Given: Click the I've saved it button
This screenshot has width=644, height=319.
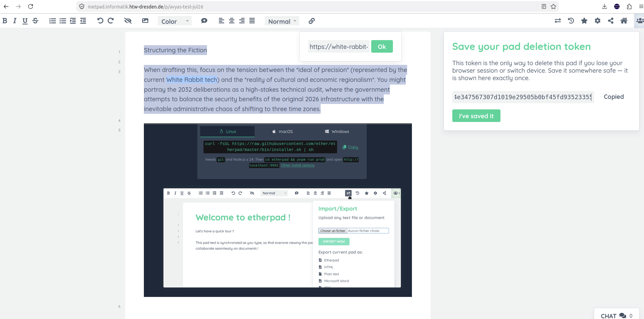Looking at the screenshot, I should [x=476, y=116].
